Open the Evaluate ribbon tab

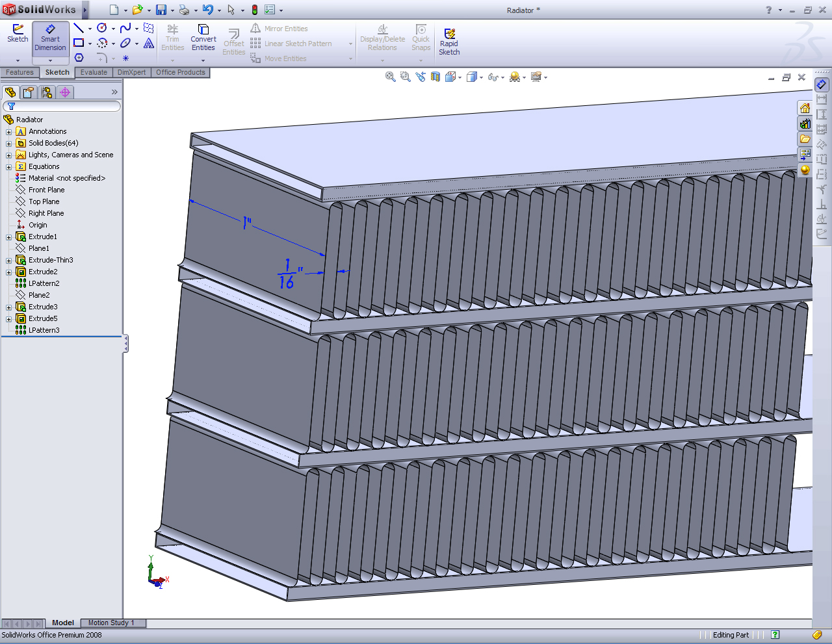tap(94, 72)
